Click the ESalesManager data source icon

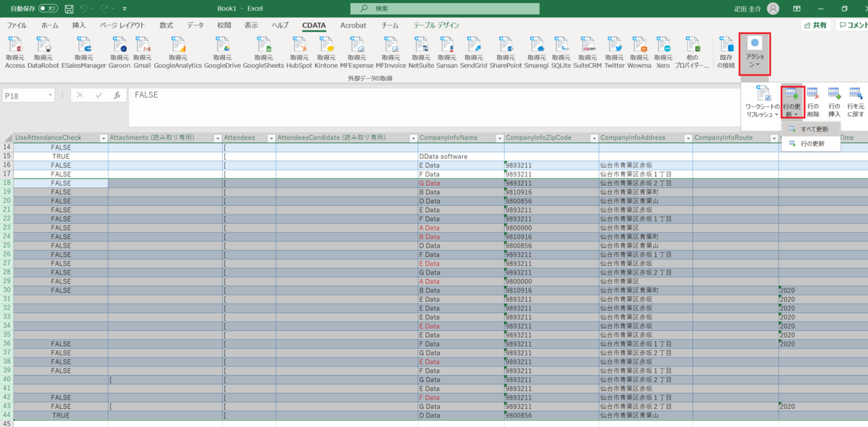[x=83, y=44]
